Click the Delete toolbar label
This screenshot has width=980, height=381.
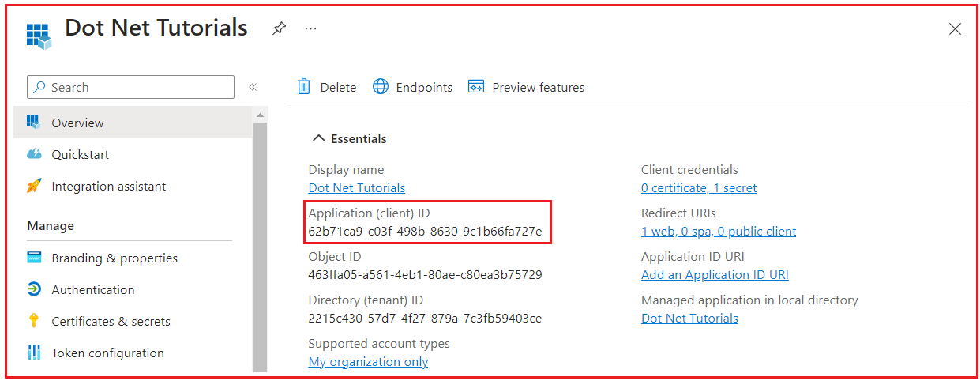pos(338,88)
